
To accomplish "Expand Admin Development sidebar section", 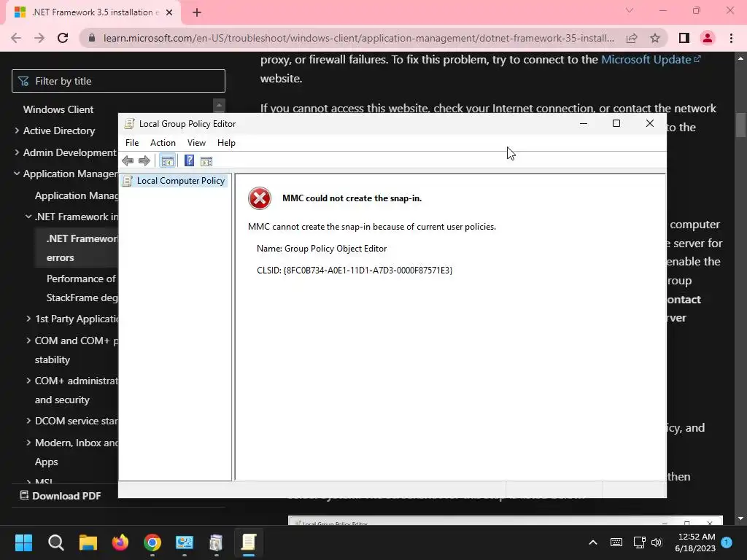I will (18, 152).
